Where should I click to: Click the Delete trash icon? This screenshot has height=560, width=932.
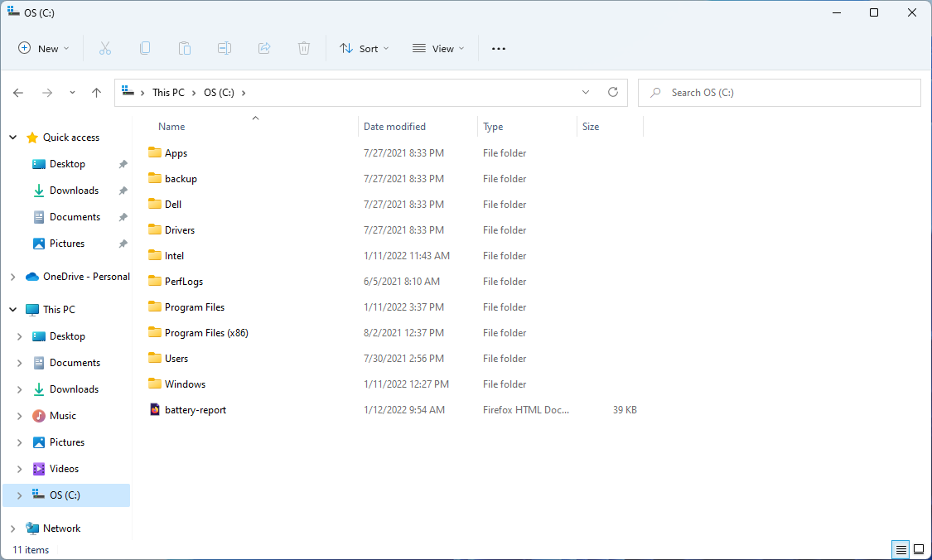(x=304, y=48)
